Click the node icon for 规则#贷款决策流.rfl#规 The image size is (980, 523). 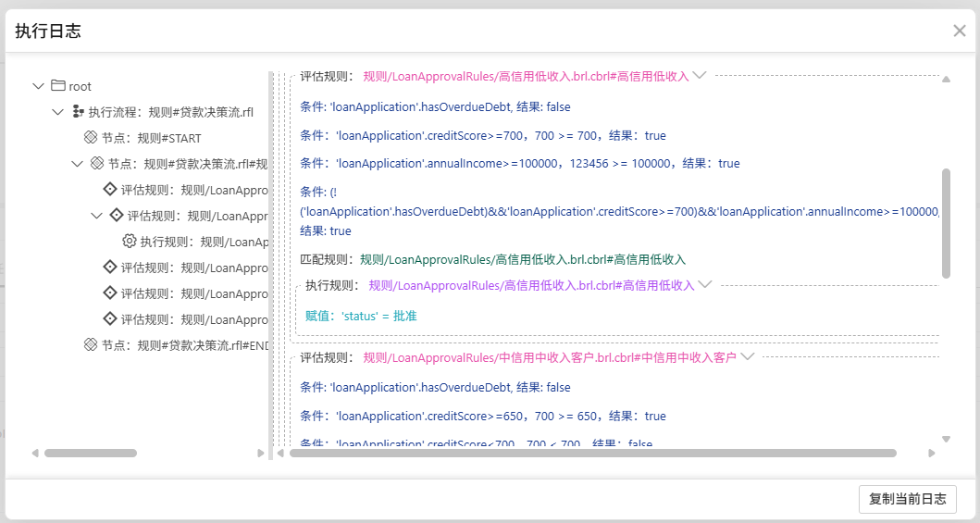pos(97,163)
